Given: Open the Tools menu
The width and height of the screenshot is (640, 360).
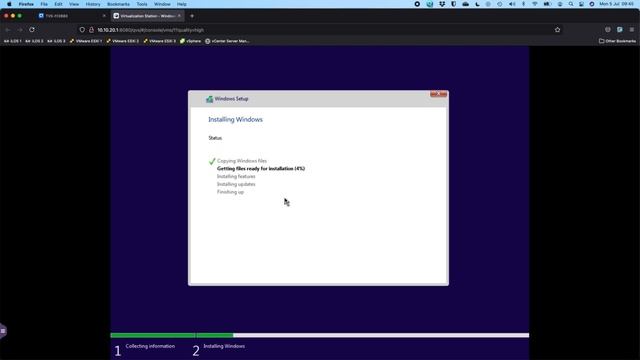Looking at the screenshot, I should tap(142, 4).
